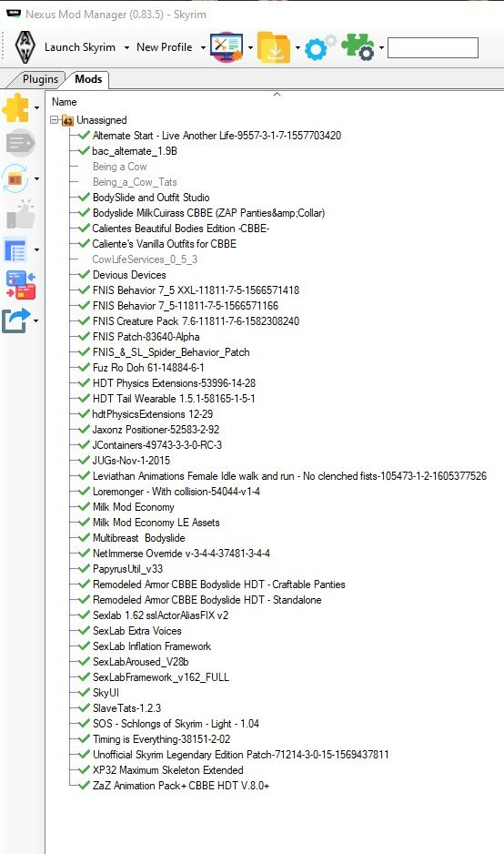Toggle green check for SkyUI
This screenshot has height=854, width=504.
(84, 692)
